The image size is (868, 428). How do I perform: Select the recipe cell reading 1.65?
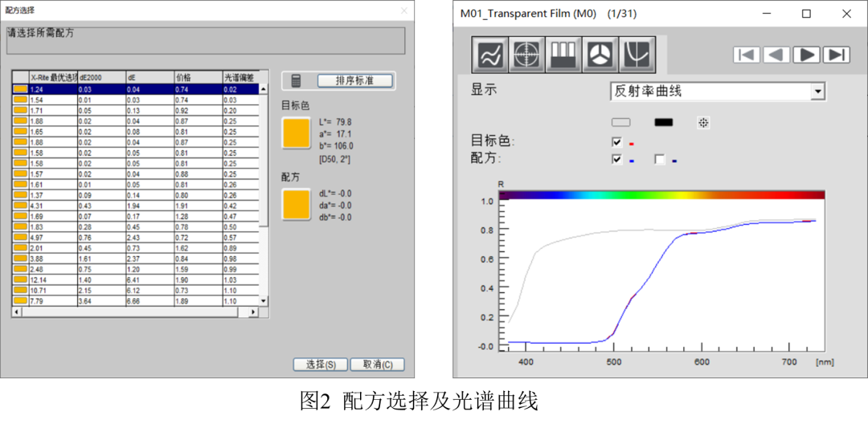[53, 131]
